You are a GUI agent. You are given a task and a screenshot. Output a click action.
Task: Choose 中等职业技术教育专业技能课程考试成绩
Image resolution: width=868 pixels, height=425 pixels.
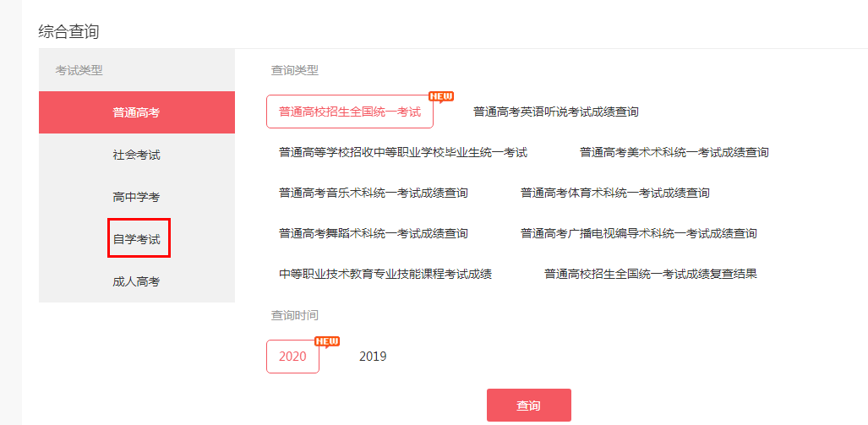pyautogui.click(x=385, y=274)
